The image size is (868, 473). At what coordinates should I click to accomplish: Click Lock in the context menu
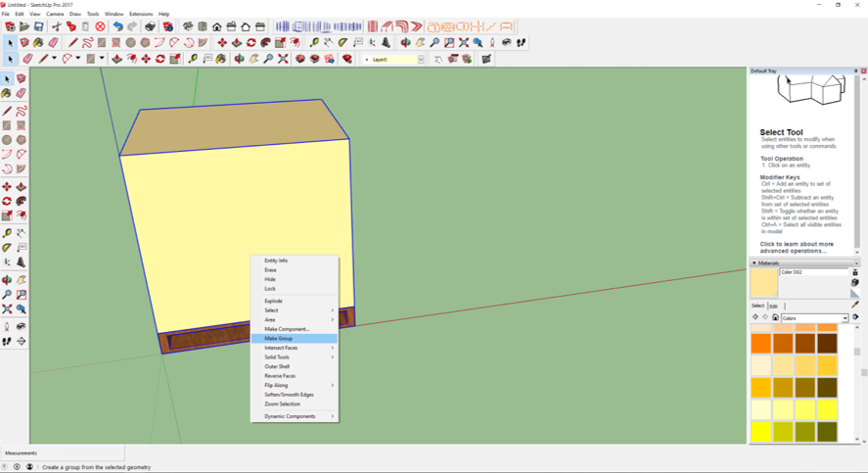295,289
